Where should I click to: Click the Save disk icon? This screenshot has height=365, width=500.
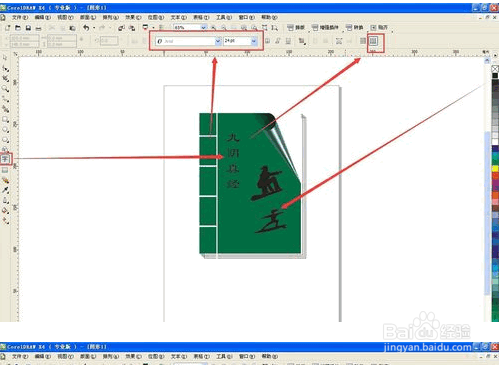coord(28,28)
